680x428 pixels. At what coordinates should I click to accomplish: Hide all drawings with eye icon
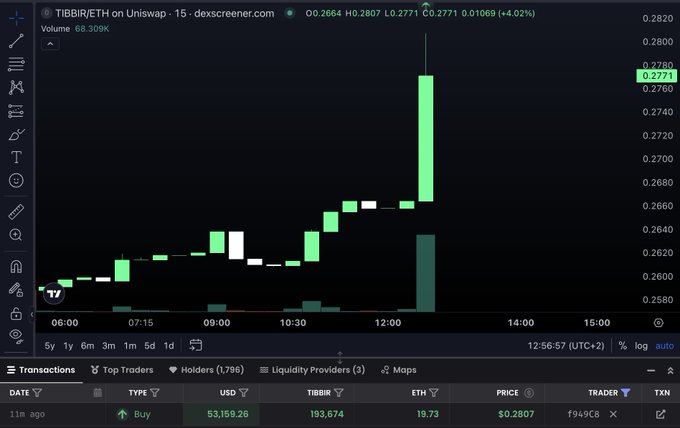click(16, 335)
